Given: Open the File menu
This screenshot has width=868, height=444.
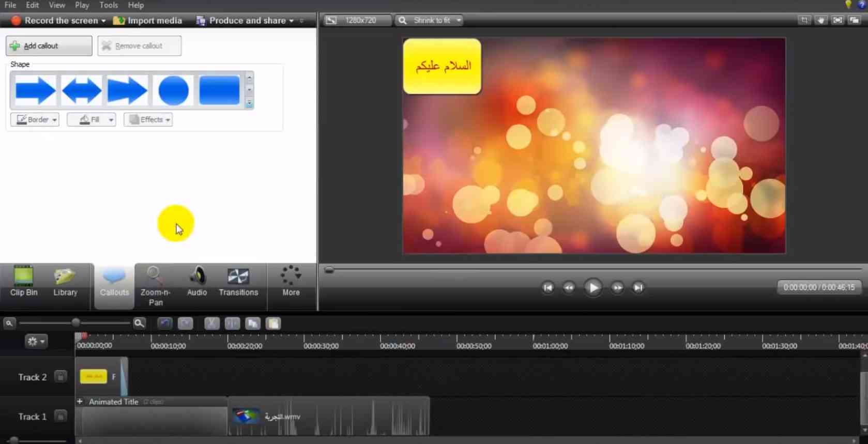Looking at the screenshot, I should point(10,5).
